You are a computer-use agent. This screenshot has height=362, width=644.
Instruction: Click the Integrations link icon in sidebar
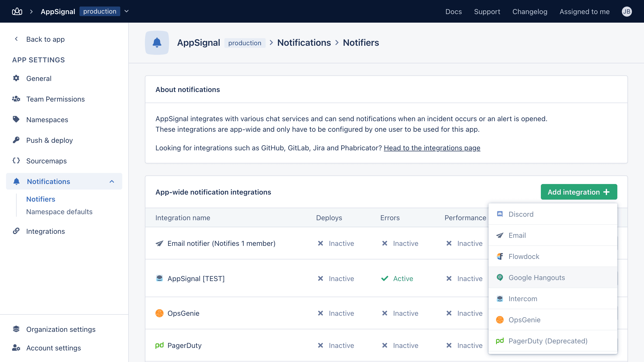[x=16, y=231]
